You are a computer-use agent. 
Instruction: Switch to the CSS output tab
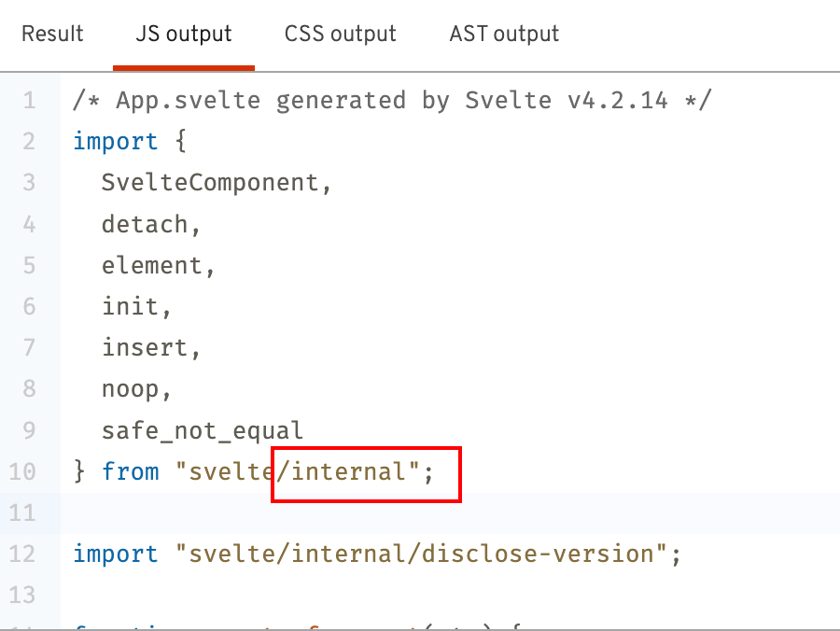pyautogui.click(x=341, y=35)
